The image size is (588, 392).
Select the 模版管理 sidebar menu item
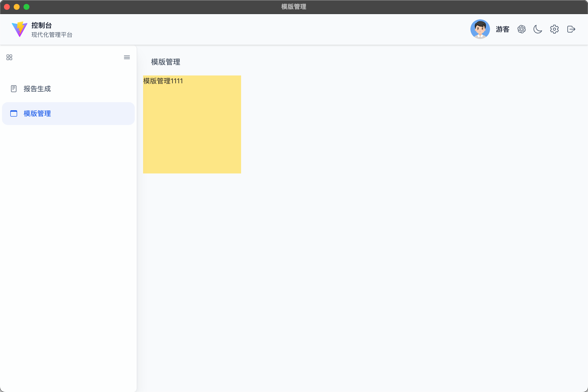tap(68, 113)
